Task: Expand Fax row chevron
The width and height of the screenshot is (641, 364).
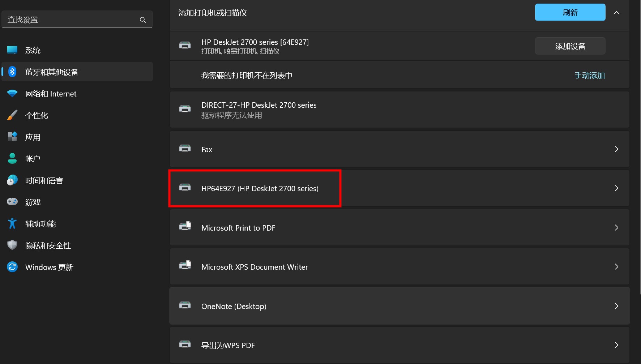Action: (x=616, y=149)
